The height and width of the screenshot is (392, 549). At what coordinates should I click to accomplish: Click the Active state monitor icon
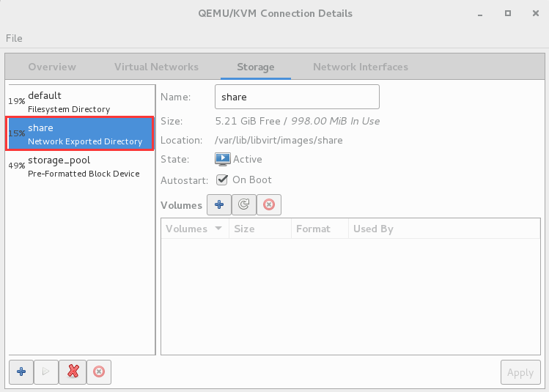(x=223, y=159)
